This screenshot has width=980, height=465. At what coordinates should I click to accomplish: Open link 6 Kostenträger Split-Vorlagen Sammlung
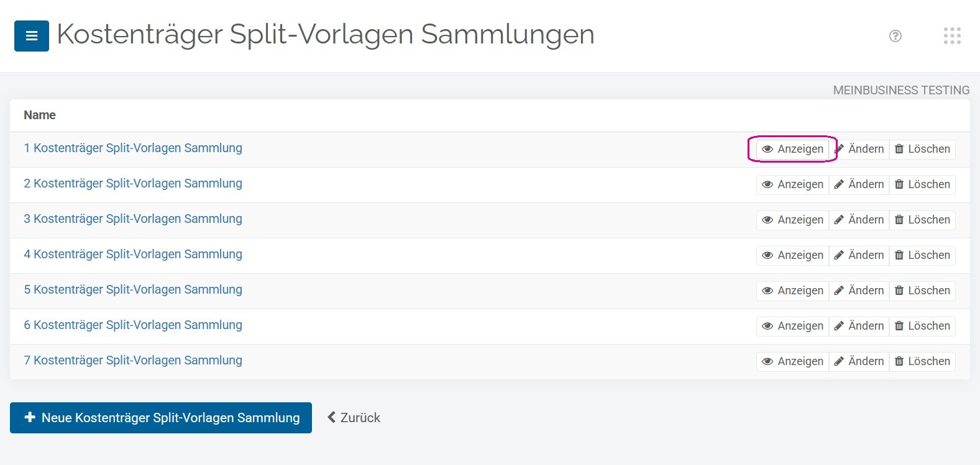133,325
